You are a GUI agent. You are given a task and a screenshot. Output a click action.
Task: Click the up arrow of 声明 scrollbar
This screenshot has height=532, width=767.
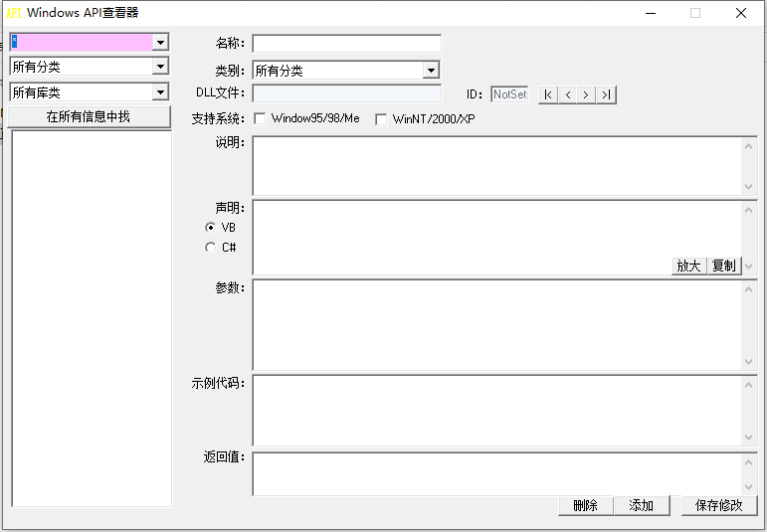click(x=748, y=210)
